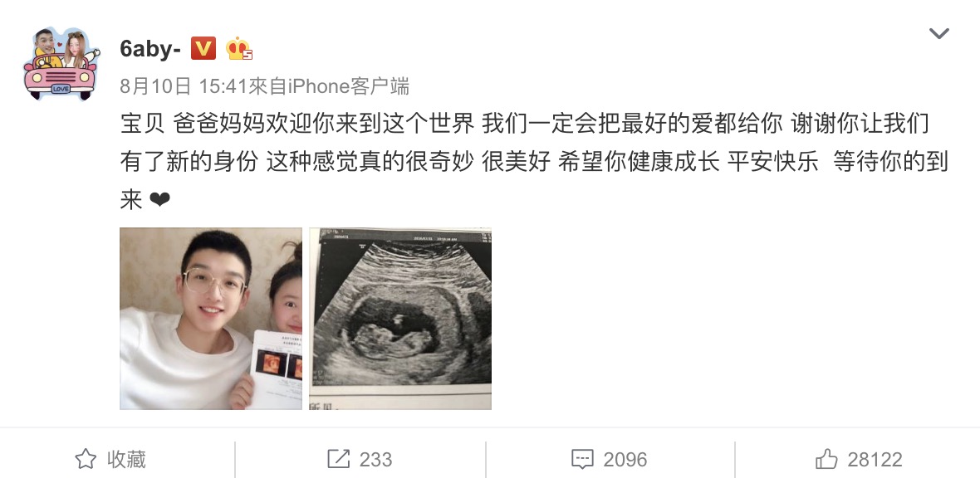
Task: Click the orange V verified badge
Action: point(203,48)
